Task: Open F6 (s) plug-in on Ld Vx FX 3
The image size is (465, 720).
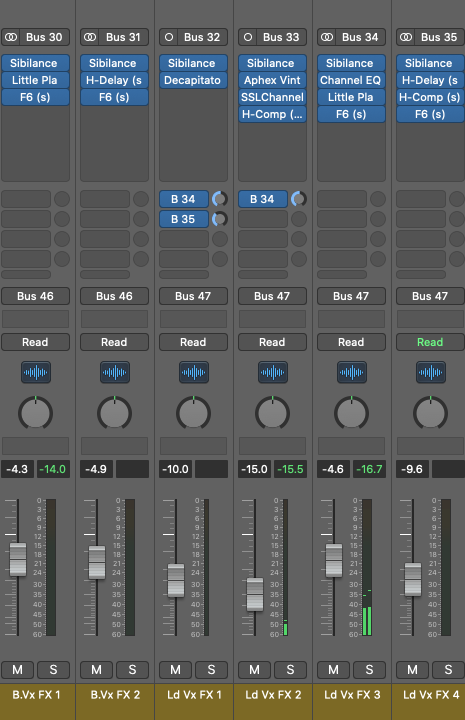Action: [351, 114]
